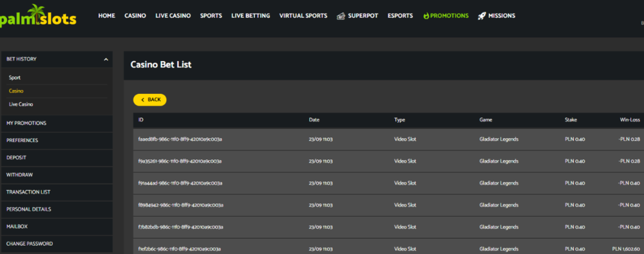Go to Esports
644x254 pixels.
click(400, 16)
